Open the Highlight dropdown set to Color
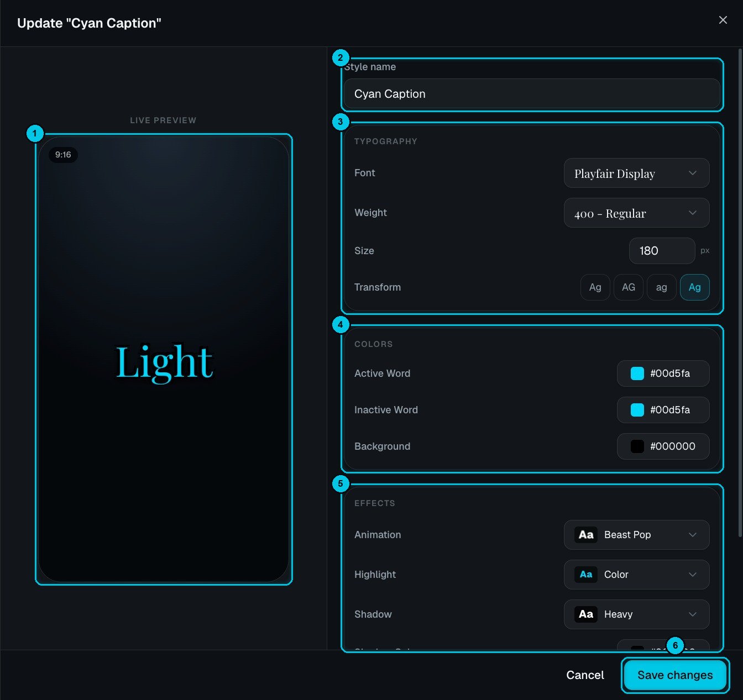 point(636,575)
